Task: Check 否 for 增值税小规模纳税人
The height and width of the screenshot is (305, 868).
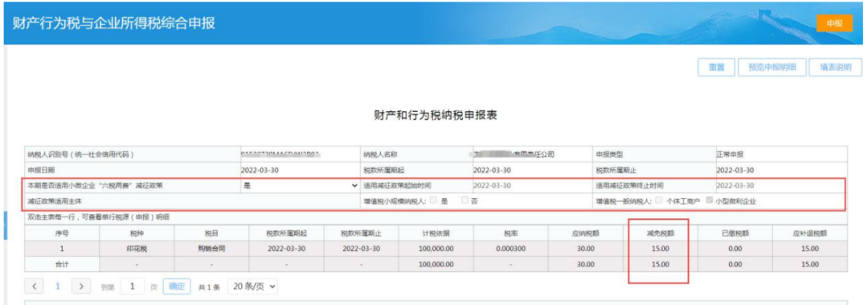Action: point(465,200)
